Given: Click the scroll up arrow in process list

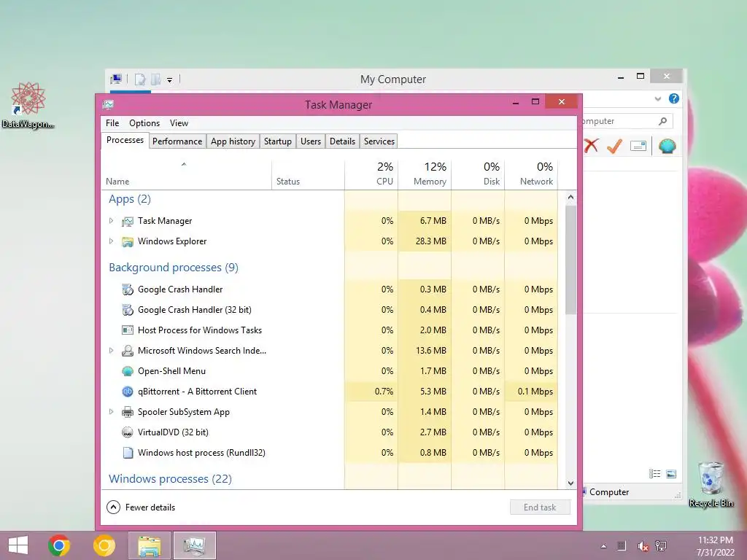Looking at the screenshot, I should click(570, 197).
